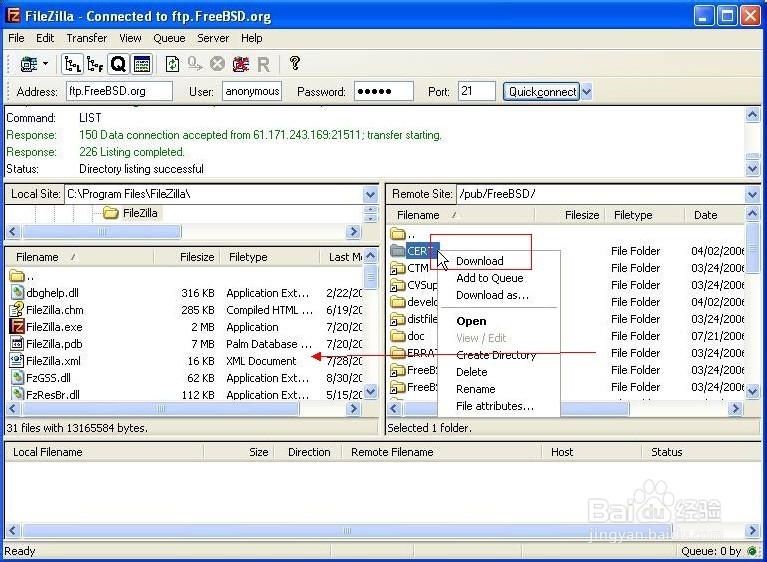This screenshot has height=562, width=767.
Task: Open the Edit menu
Action: pyautogui.click(x=45, y=38)
